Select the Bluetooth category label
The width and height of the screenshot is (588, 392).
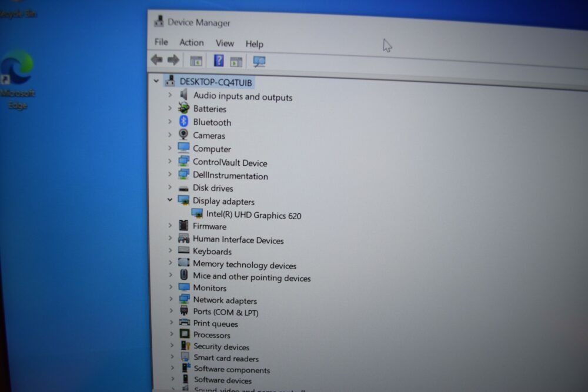(x=212, y=122)
